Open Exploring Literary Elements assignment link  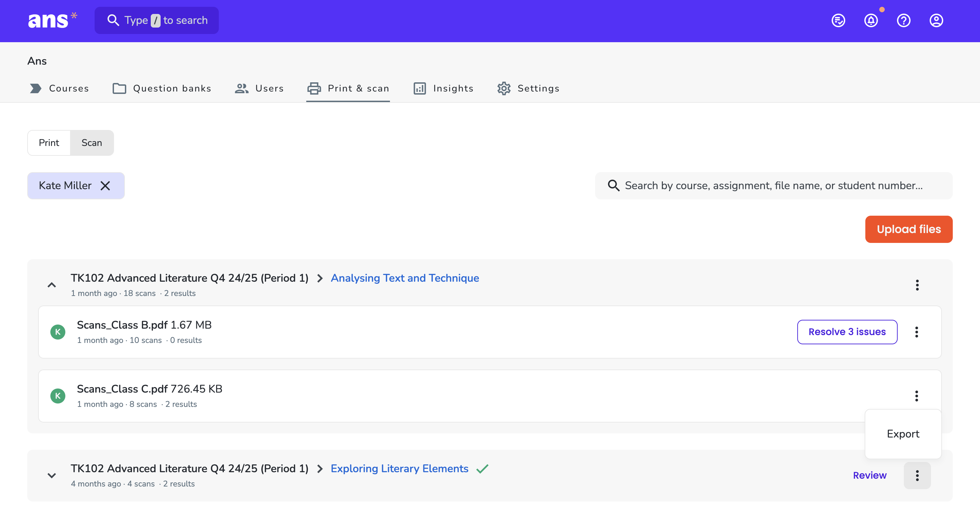[x=399, y=469]
